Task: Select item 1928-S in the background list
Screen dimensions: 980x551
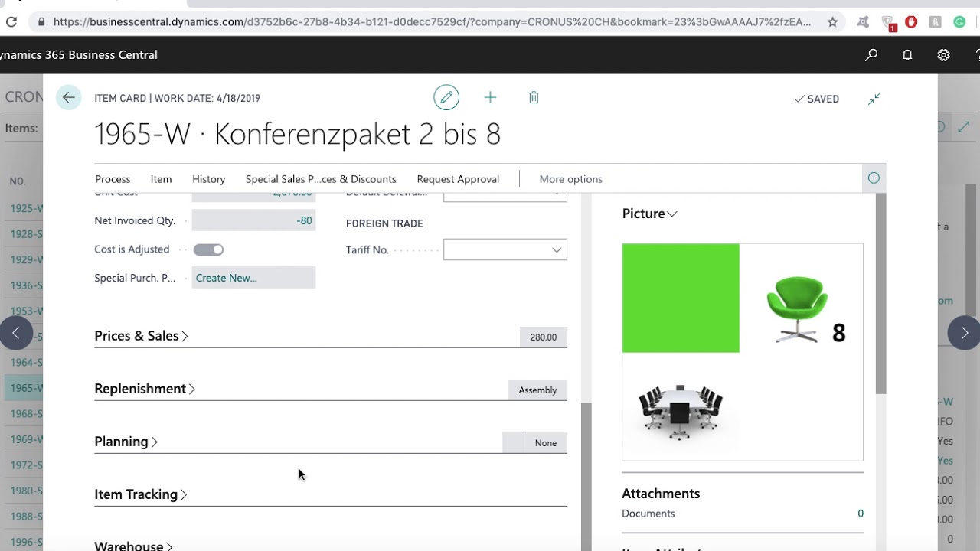Action: [x=27, y=233]
